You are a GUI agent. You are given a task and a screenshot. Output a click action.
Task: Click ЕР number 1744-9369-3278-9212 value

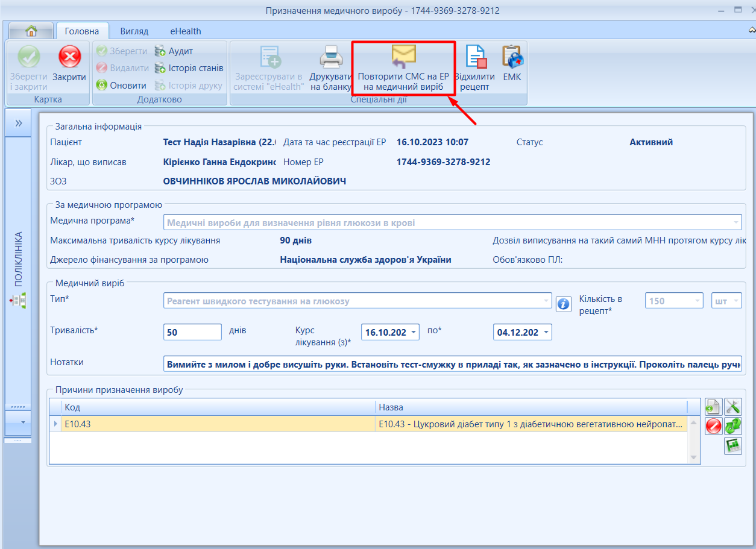point(443,162)
